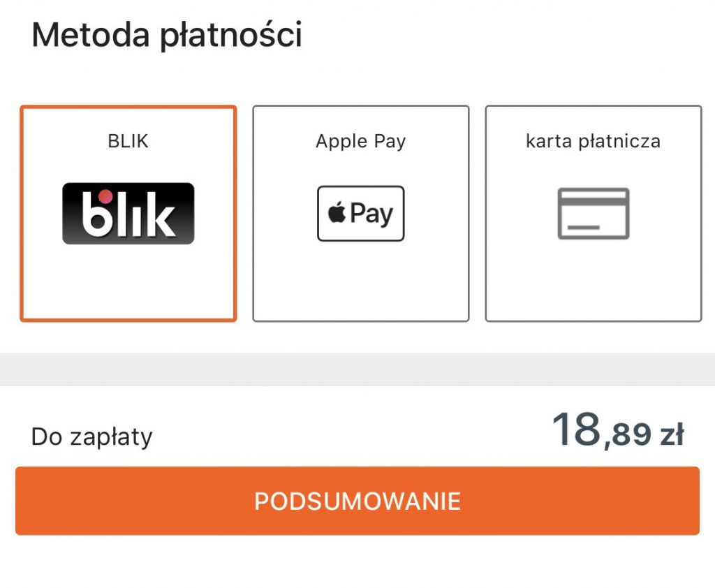Click the black BLIK logo
This screenshot has height=588, width=715.
point(128,214)
